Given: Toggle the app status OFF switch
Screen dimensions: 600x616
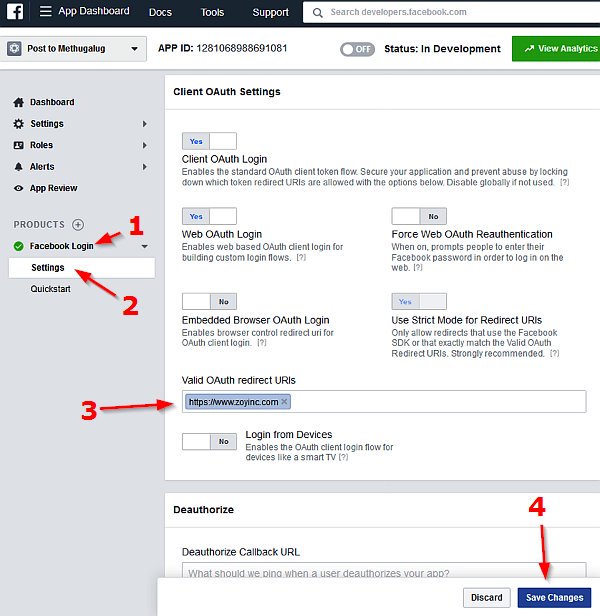Looking at the screenshot, I should (x=357, y=49).
